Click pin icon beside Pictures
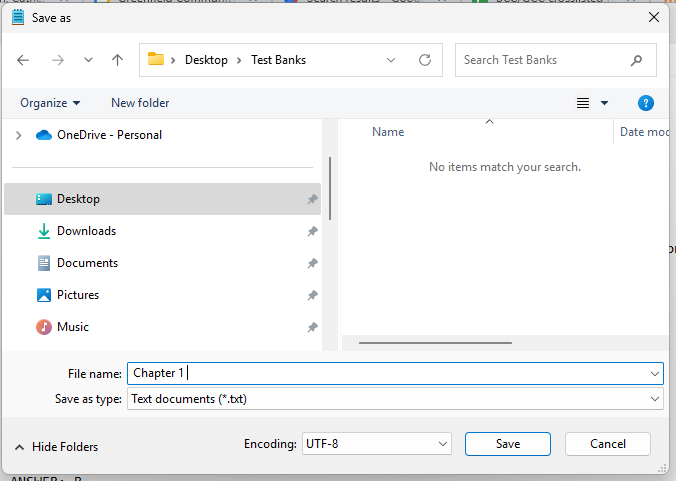Image resolution: width=676 pixels, height=481 pixels. [313, 295]
